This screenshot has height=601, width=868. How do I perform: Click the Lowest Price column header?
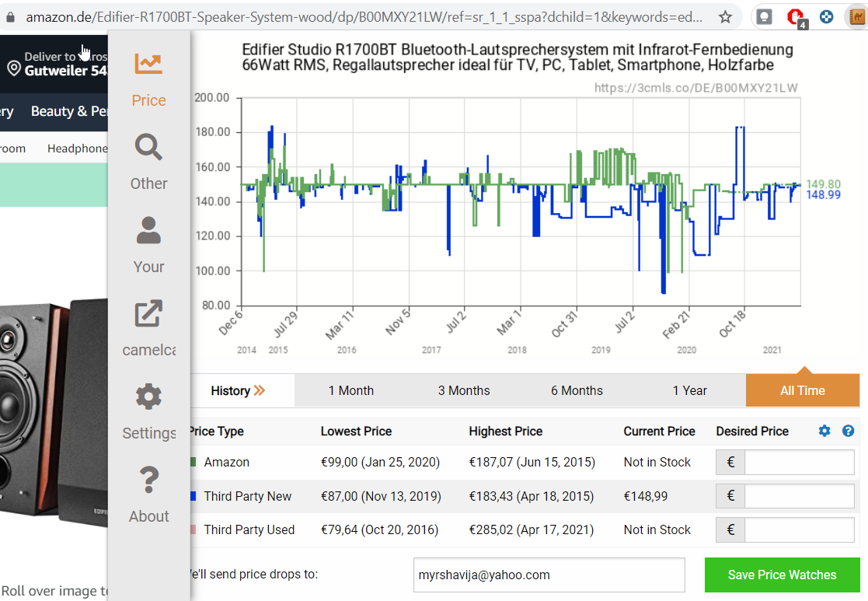point(356,431)
